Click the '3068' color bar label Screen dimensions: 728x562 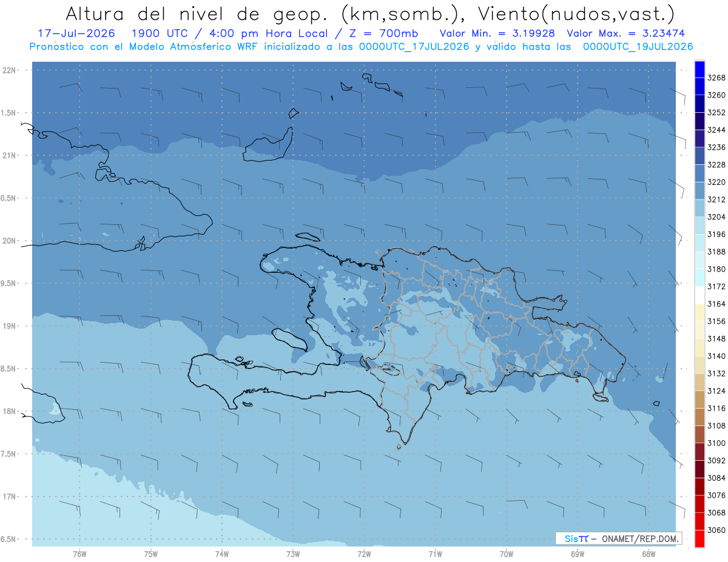[716, 513]
